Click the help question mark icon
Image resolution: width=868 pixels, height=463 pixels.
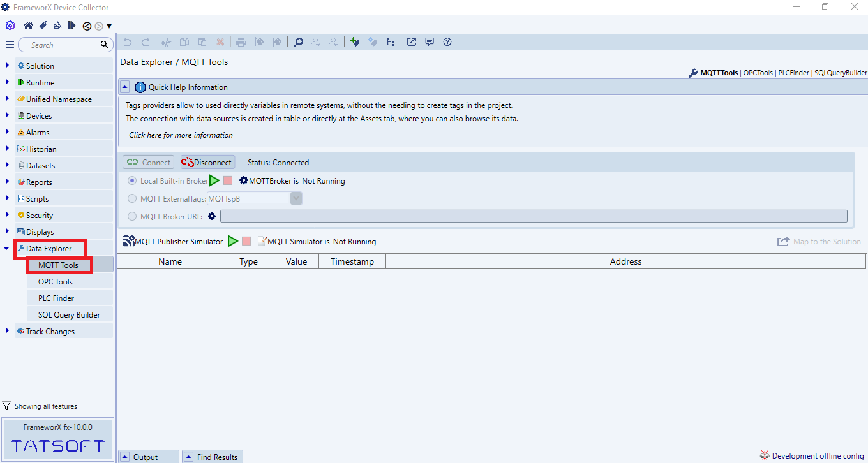447,42
